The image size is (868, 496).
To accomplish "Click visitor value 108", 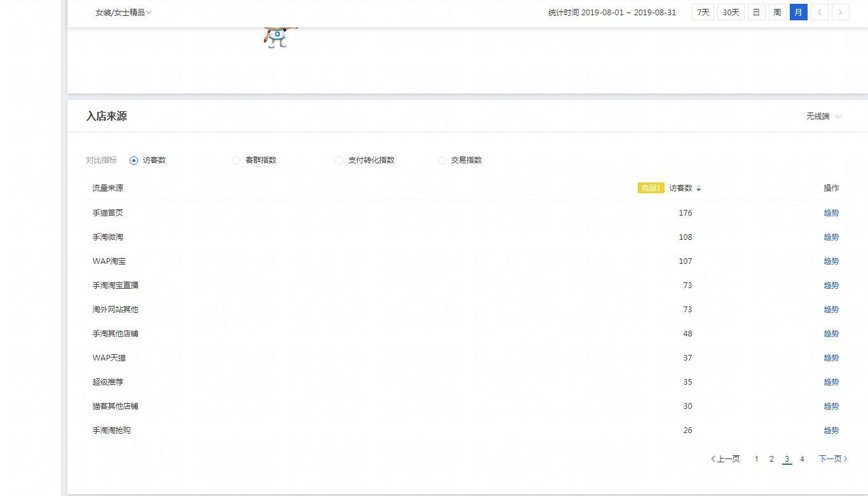I will [685, 237].
